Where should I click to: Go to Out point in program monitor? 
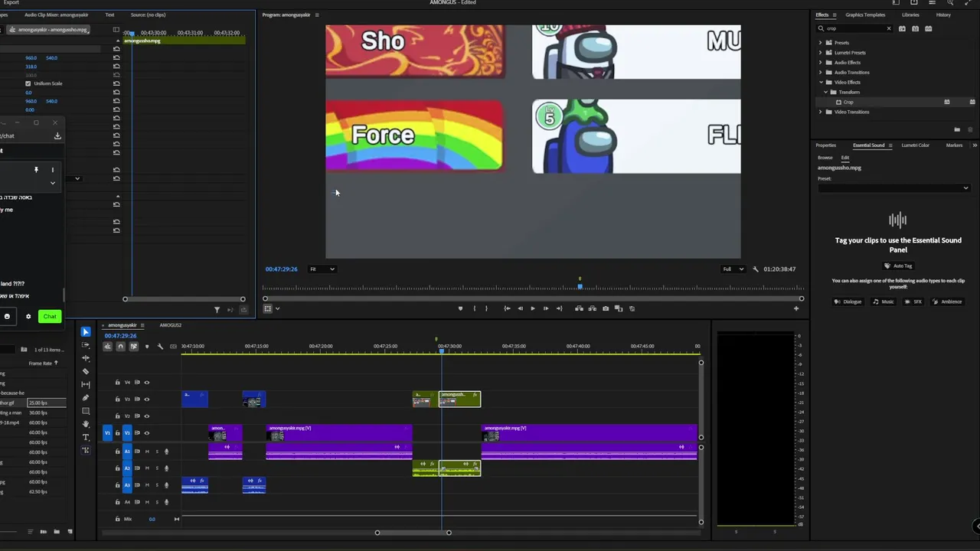click(559, 308)
